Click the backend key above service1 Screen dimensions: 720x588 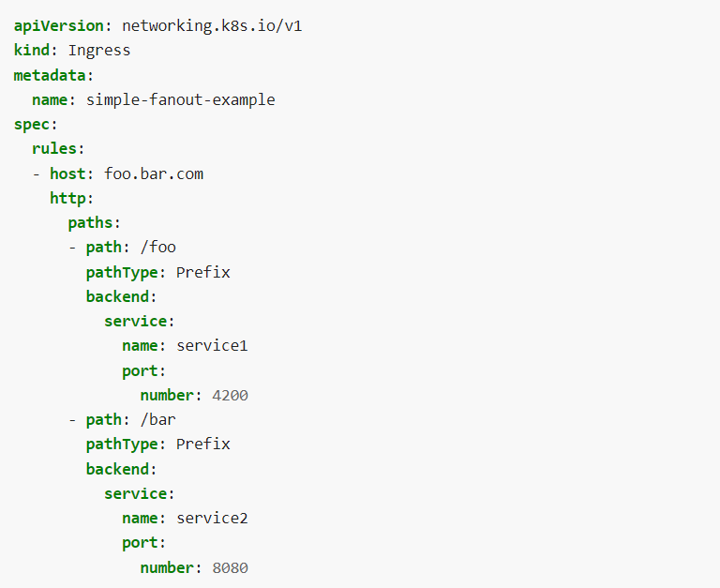[119, 296]
